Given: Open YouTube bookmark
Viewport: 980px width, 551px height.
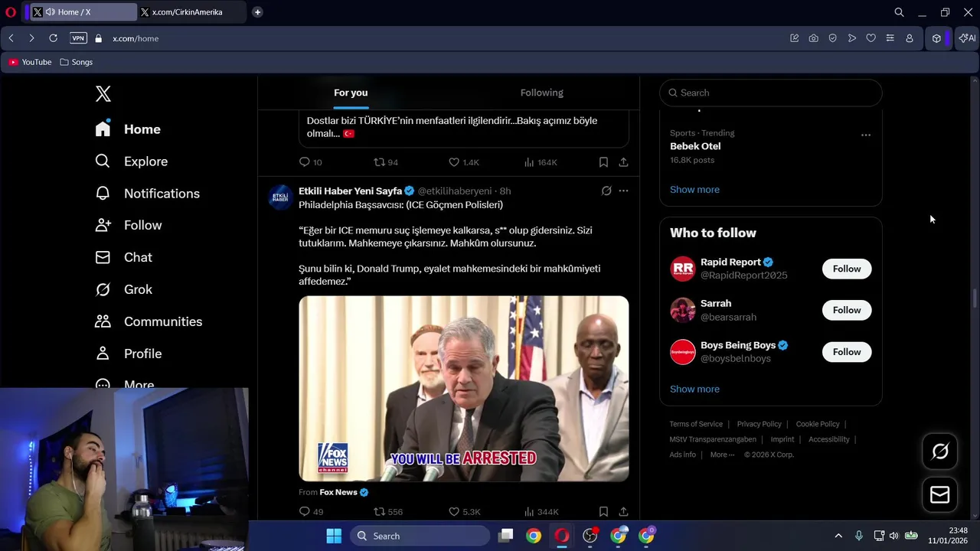Looking at the screenshot, I should click(30, 62).
